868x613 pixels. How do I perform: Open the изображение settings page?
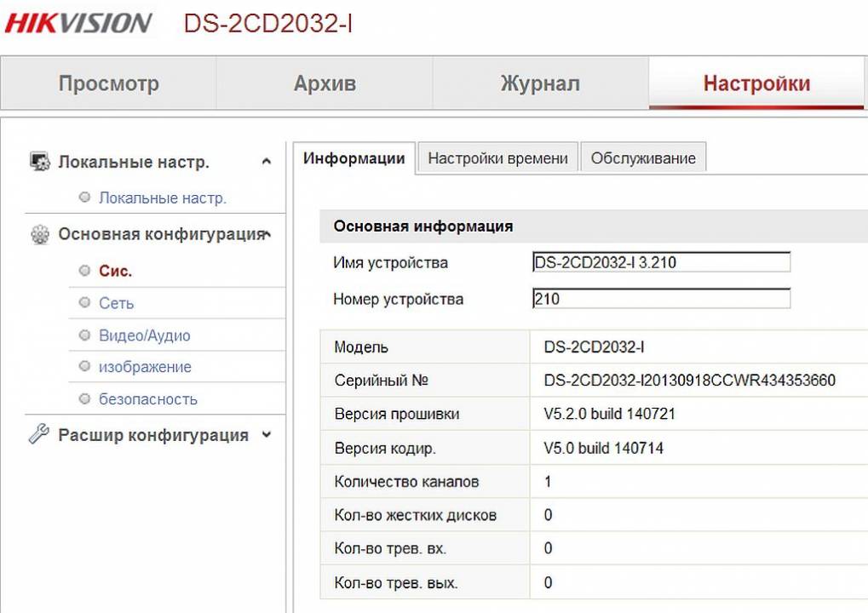145,367
